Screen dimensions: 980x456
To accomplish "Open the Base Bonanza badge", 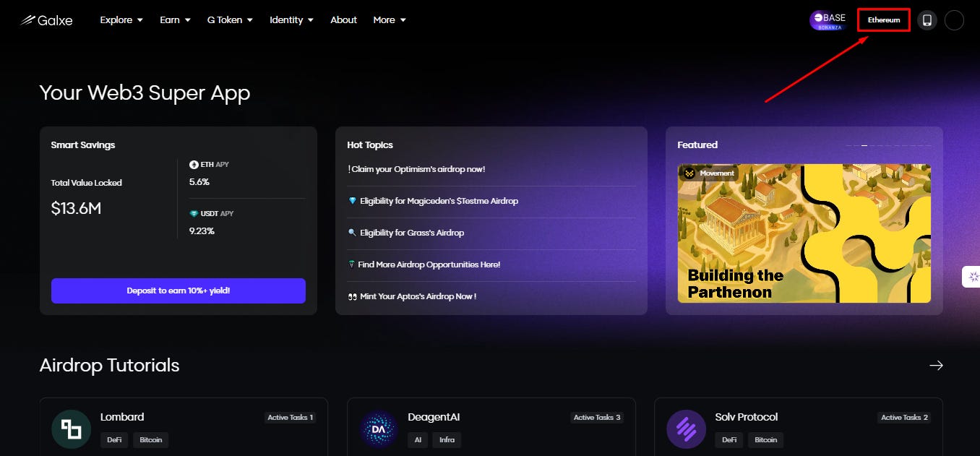I will point(828,20).
